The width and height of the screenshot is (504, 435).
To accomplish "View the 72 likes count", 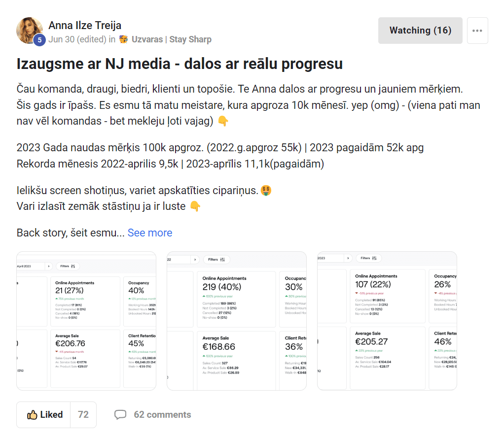I will pyautogui.click(x=83, y=415).
